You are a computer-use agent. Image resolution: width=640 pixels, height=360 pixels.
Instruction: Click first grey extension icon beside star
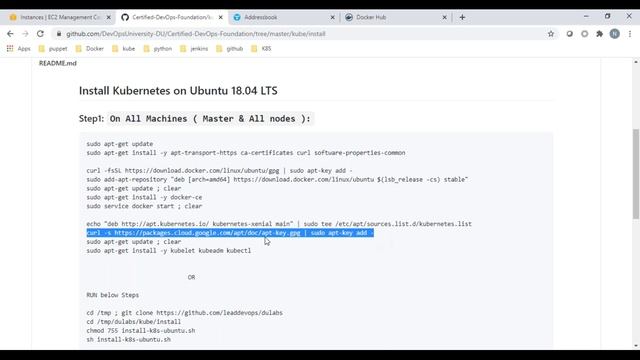pos(569,34)
